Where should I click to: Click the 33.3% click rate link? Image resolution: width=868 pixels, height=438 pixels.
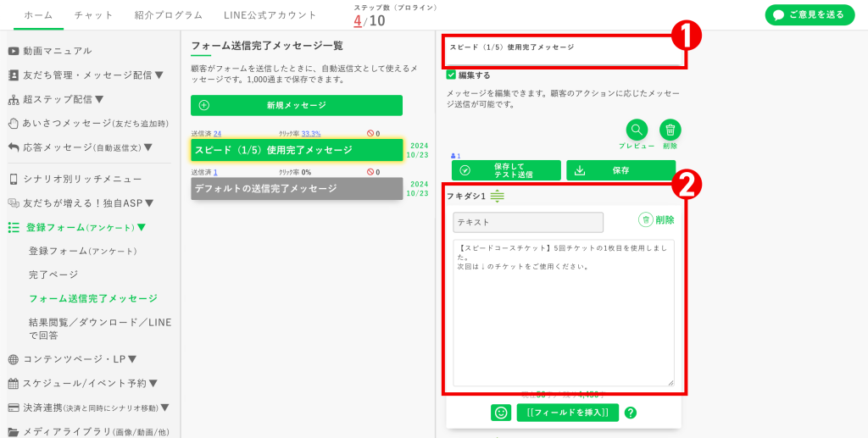coord(311,133)
